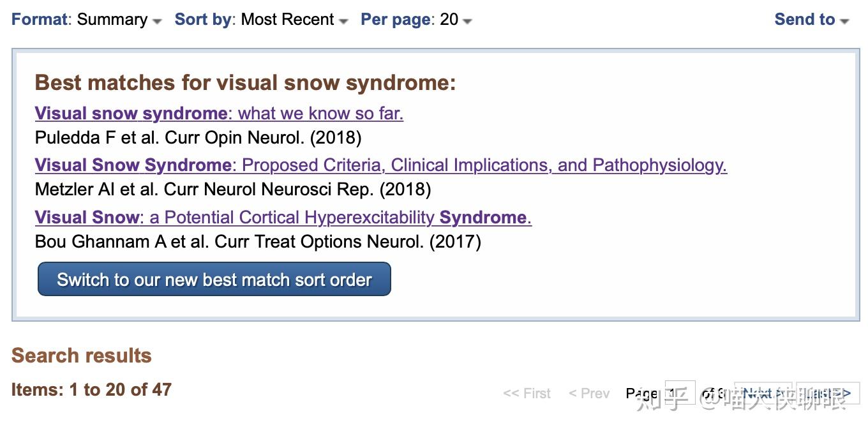Expand the Sort by options

pos(204,20)
